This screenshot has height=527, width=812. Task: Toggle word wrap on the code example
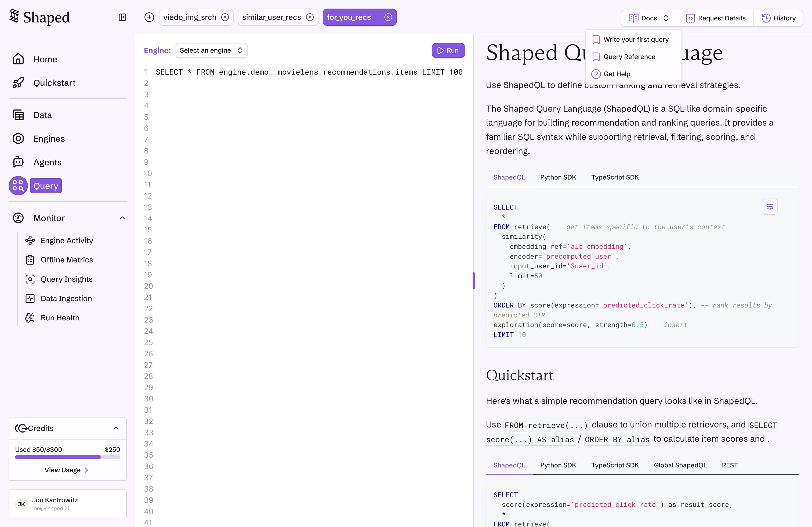coord(770,207)
